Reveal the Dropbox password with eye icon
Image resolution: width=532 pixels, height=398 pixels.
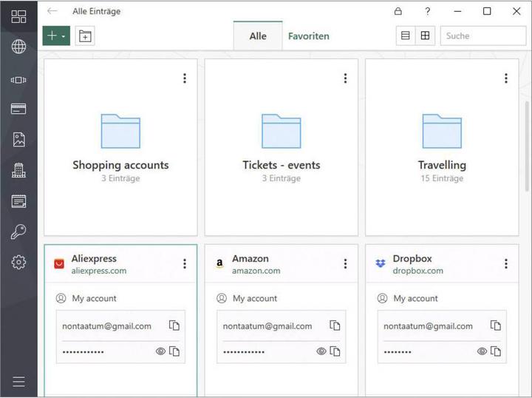point(482,351)
